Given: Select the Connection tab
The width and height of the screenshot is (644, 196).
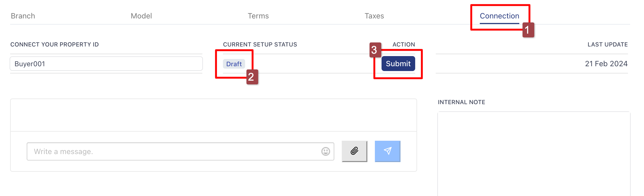Looking at the screenshot, I should [x=500, y=16].
